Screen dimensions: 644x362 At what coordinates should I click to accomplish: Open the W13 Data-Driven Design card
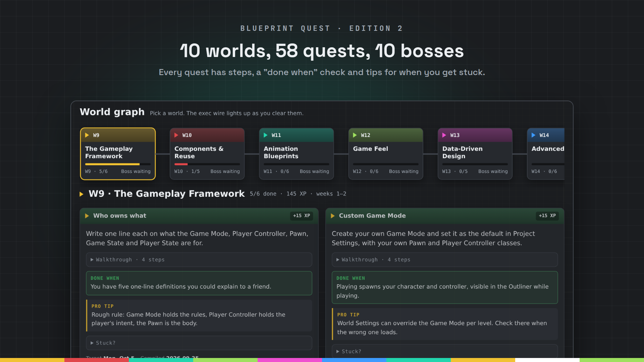tap(475, 154)
